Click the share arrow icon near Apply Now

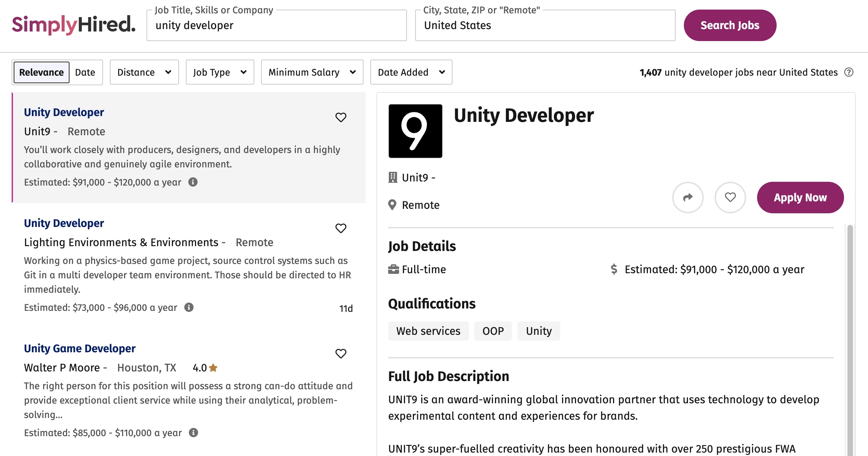point(688,198)
